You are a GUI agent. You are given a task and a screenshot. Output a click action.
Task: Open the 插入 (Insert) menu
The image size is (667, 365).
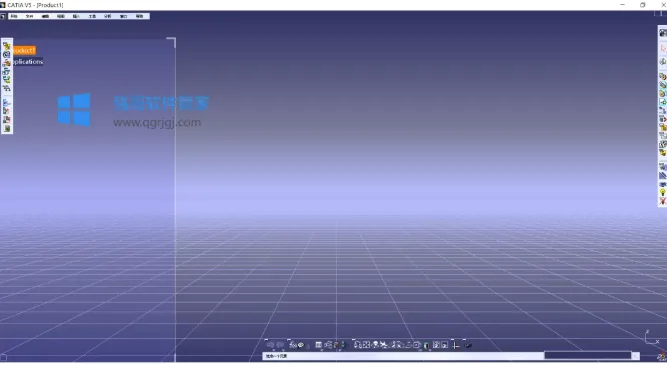pos(77,16)
